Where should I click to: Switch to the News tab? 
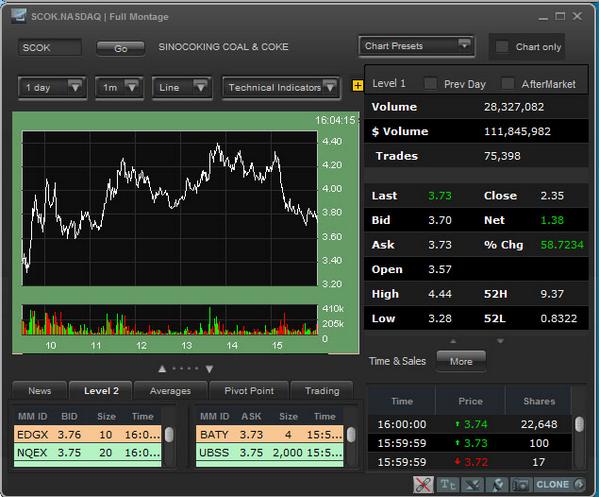coord(39,391)
